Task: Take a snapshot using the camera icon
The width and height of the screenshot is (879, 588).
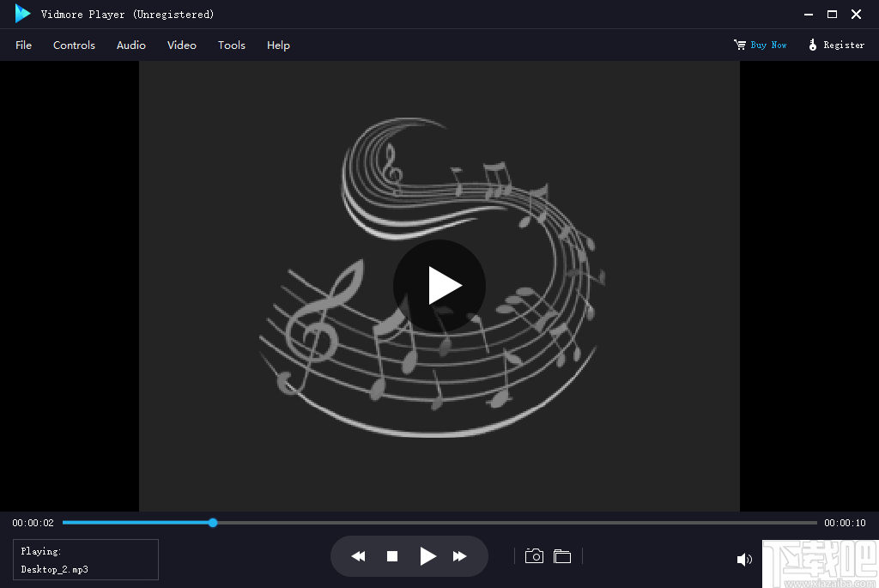Action: (534, 555)
